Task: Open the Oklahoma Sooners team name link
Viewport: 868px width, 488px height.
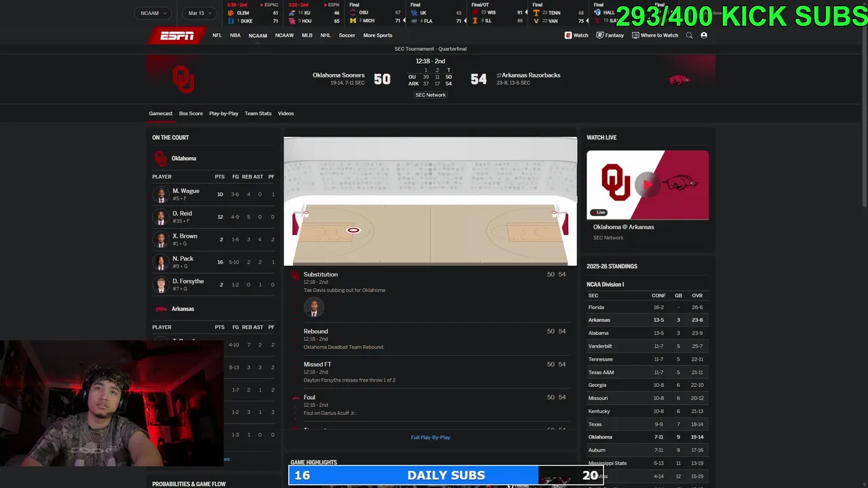Action: (x=338, y=75)
